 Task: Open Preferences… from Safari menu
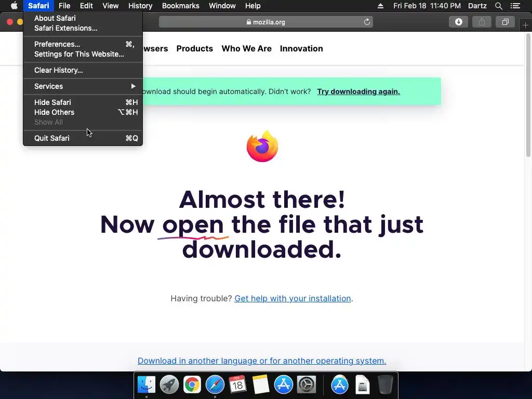(x=83, y=45)
